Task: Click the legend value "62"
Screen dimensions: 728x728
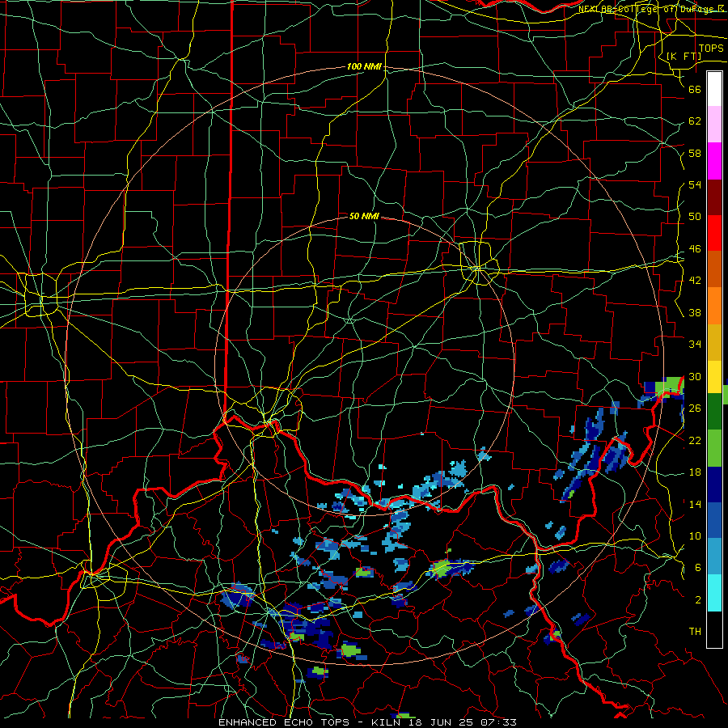Action: [695, 121]
